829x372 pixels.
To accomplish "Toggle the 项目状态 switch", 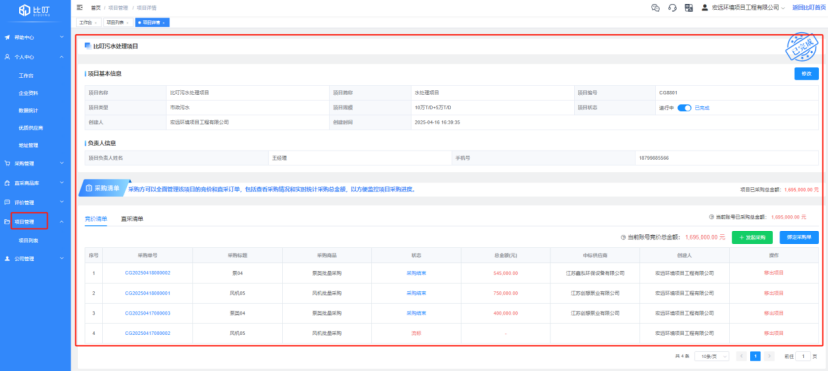I will click(684, 108).
